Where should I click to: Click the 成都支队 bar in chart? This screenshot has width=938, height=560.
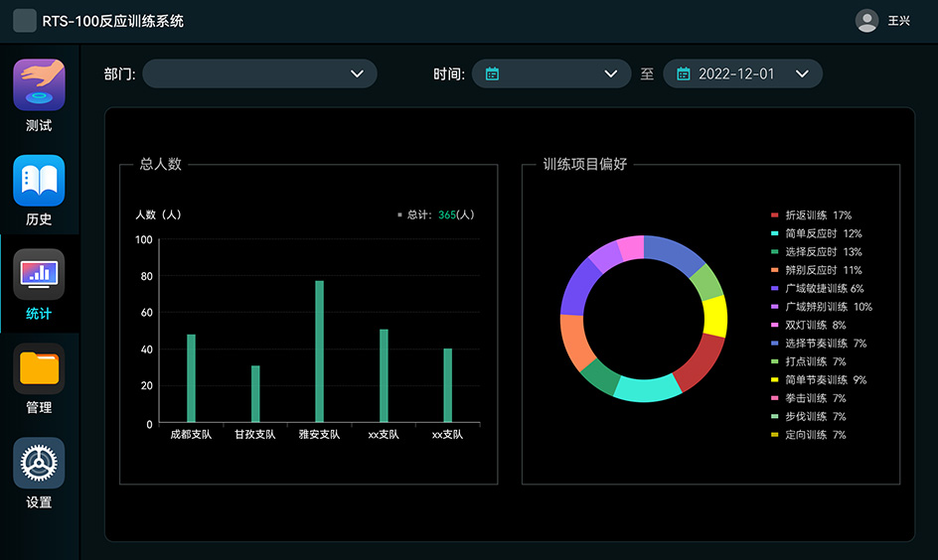tap(191, 378)
